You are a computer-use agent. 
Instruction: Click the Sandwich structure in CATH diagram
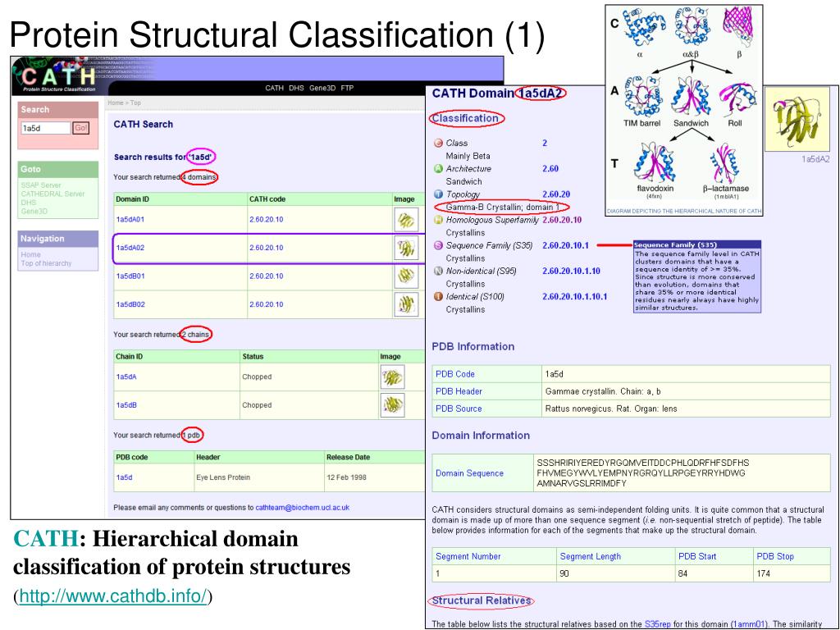pos(691,97)
